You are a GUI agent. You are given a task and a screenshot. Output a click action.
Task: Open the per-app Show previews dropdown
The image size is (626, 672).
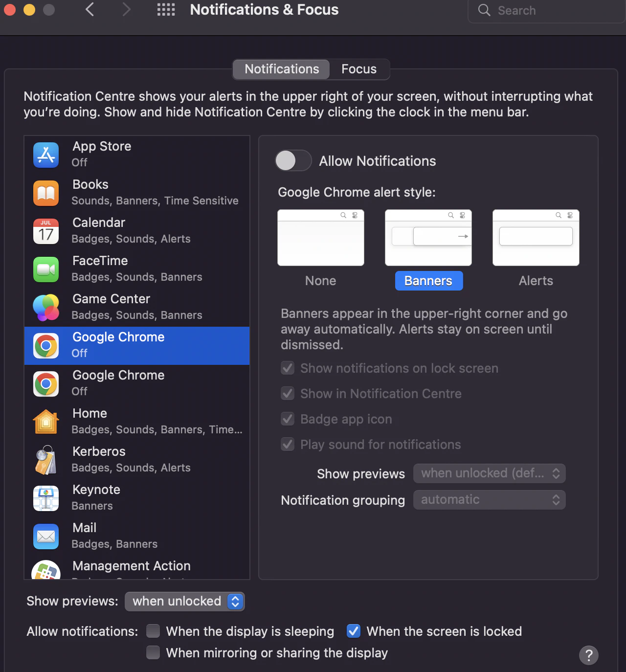pos(490,473)
